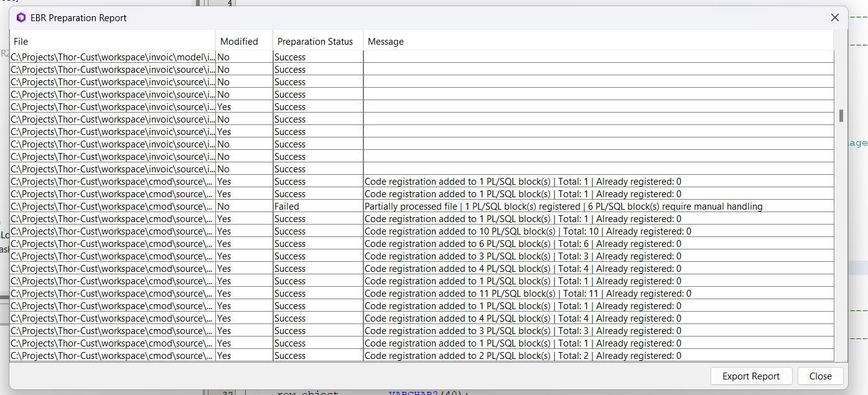Click the Export Report button

tap(750, 376)
